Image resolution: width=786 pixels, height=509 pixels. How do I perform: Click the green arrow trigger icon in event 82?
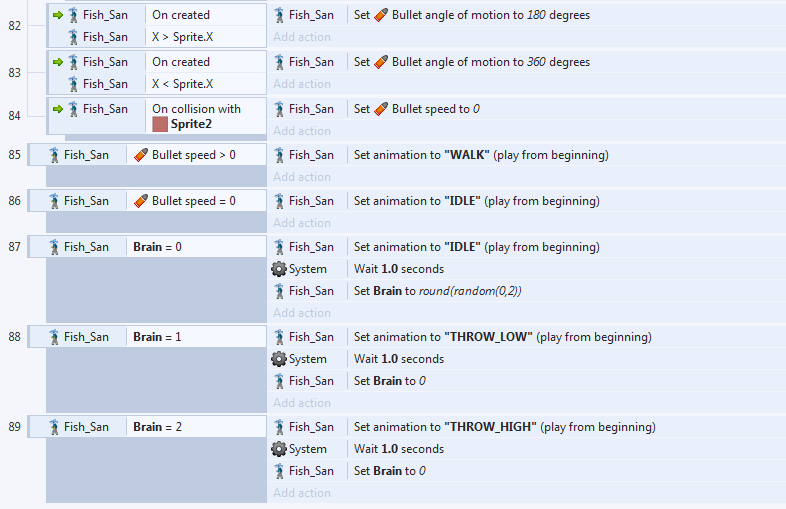point(57,15)
